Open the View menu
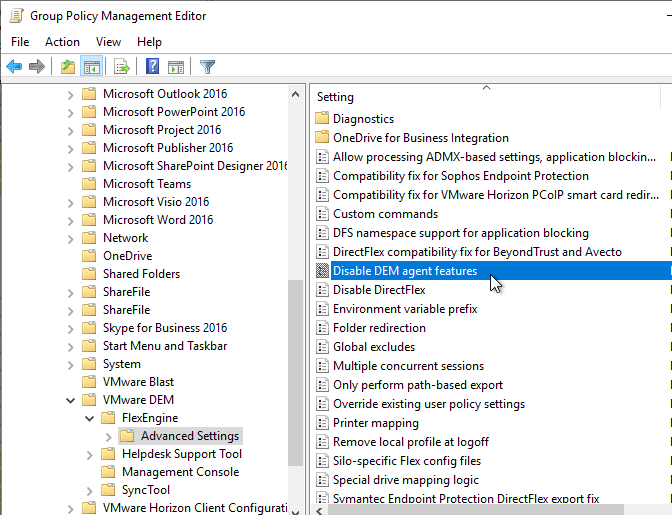Screen dimensions: 672x515 tap(108, 42)
